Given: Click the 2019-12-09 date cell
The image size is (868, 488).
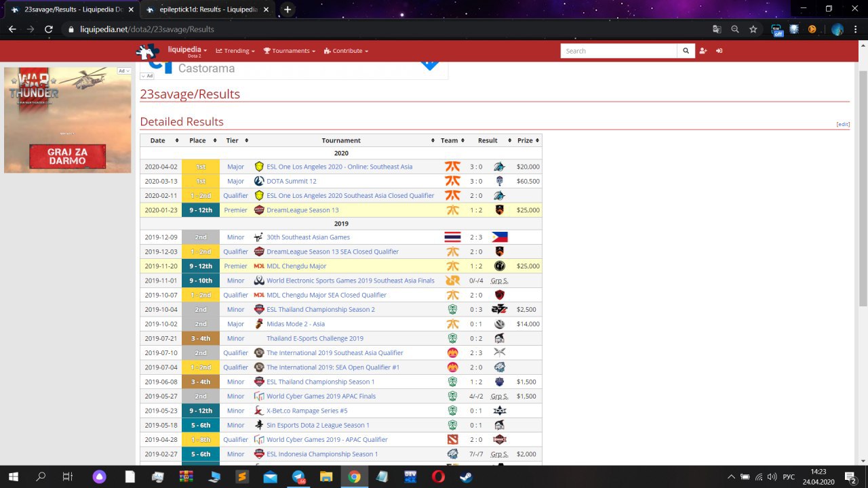Looking at the screenshot, I should (x=161, y=237).
